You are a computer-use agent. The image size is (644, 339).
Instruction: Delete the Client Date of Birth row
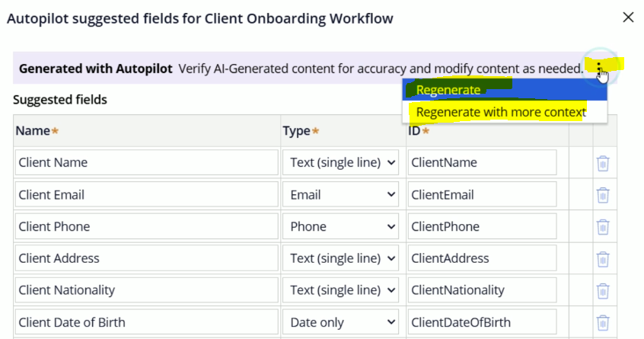tap(602, 322)
